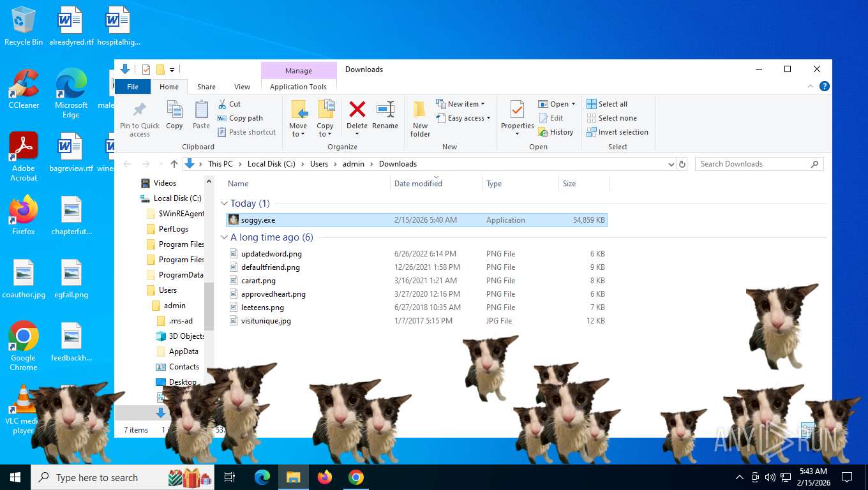Click the Up one level arrow
The width and height of the screenshot is (868, 490).
[174, 164]
